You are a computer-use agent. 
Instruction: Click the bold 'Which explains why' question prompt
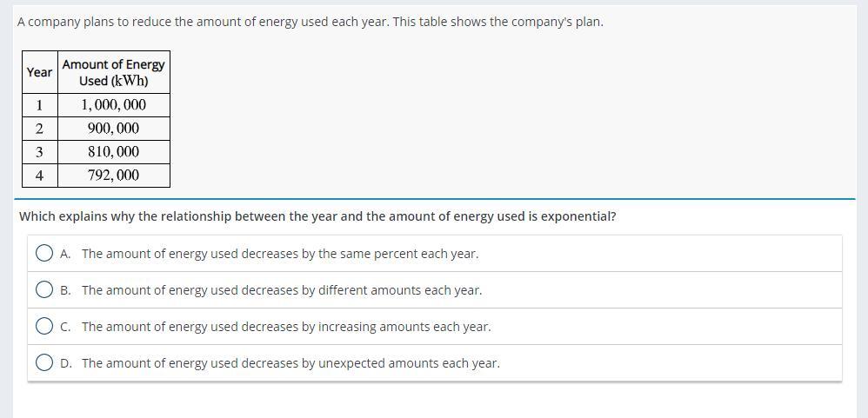(317, 216)
